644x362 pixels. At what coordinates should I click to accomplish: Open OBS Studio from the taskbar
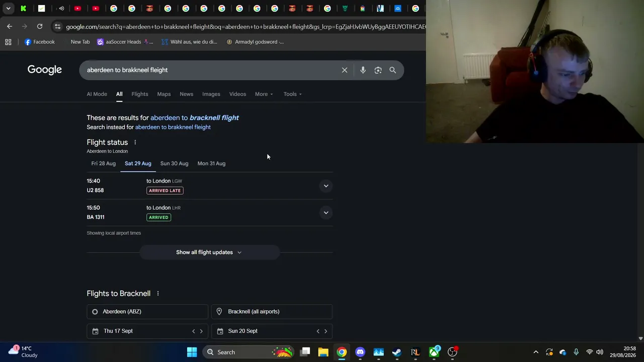pyautogui.click(x=452, y=352)
